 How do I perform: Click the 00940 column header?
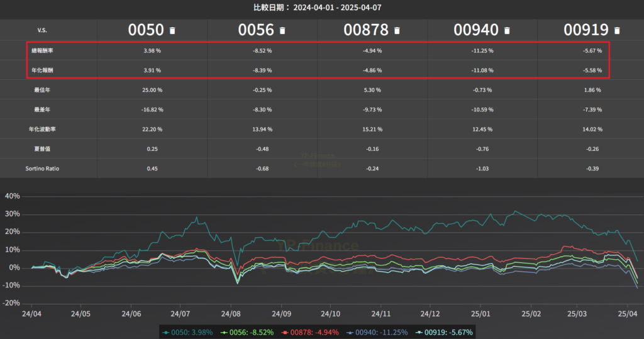point(476,30)
